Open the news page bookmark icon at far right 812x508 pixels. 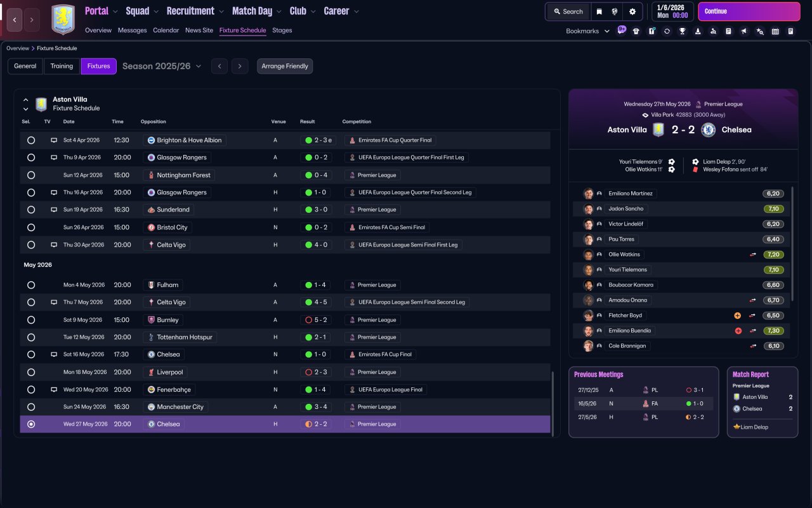(x=790, y=31)
